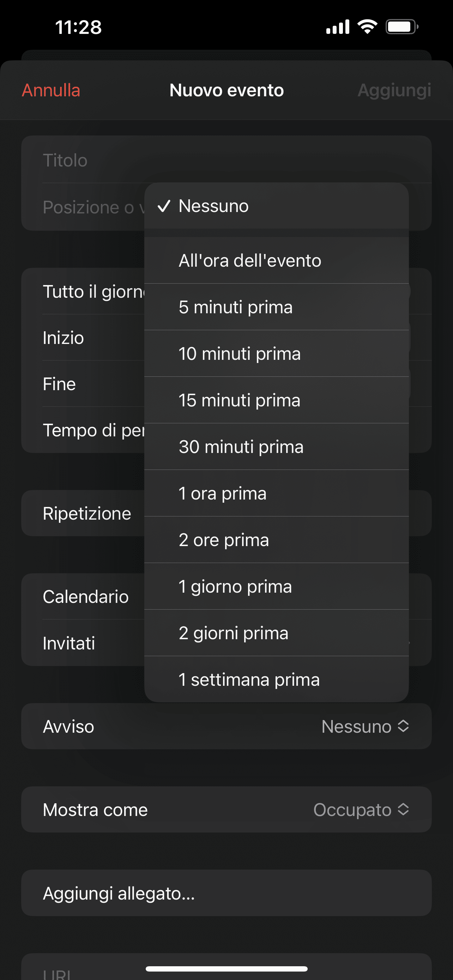Choose 2 ore prima option
The height and width of the screenshot is (980, 453).
click(x=276, y=540)
